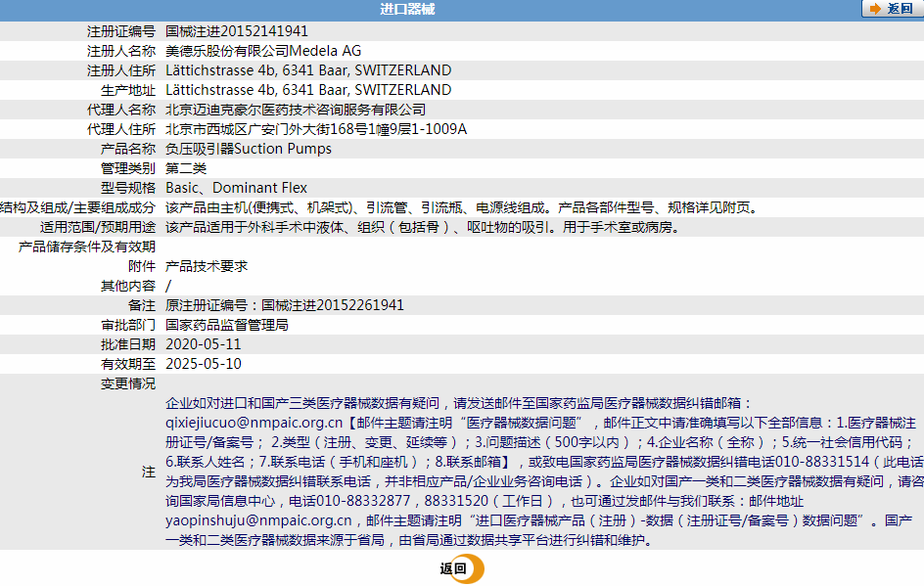This screenshot has width=924, height=586.
Task: Select agent address 北京市西城区广安门外大街168号
Action: pos(267,129)
